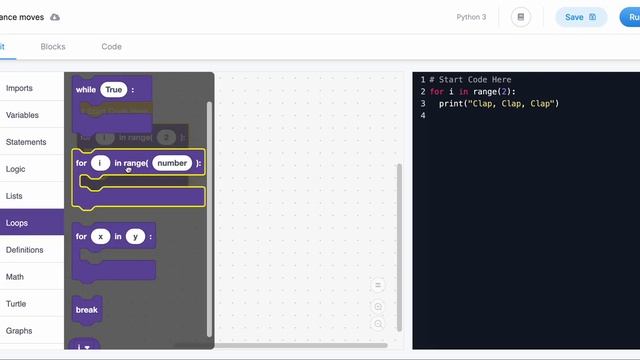Open the Logic block category
Viewport: 640px width, 360px height.
(x=32, y=169)
